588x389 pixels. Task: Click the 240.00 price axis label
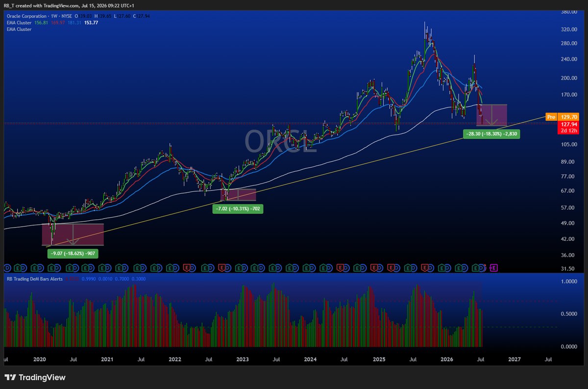(x=569, y=59)
